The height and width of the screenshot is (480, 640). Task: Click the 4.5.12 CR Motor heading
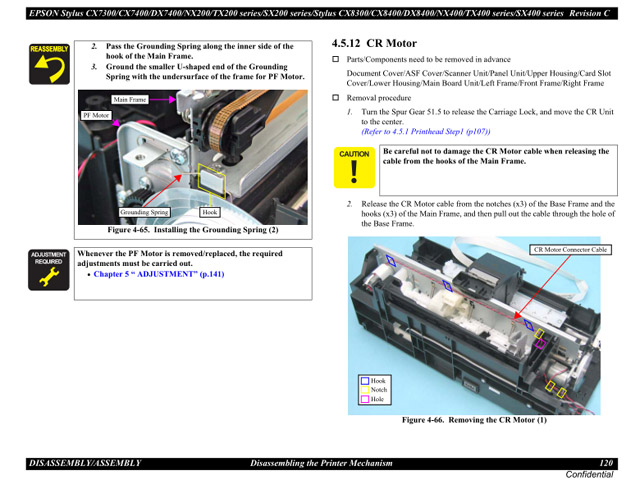click(x=374, y=44)
